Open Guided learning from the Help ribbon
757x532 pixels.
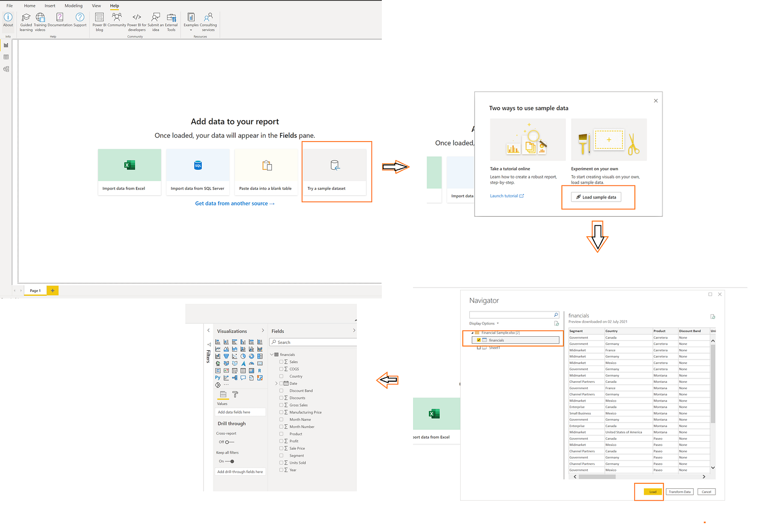pos(25,22)
